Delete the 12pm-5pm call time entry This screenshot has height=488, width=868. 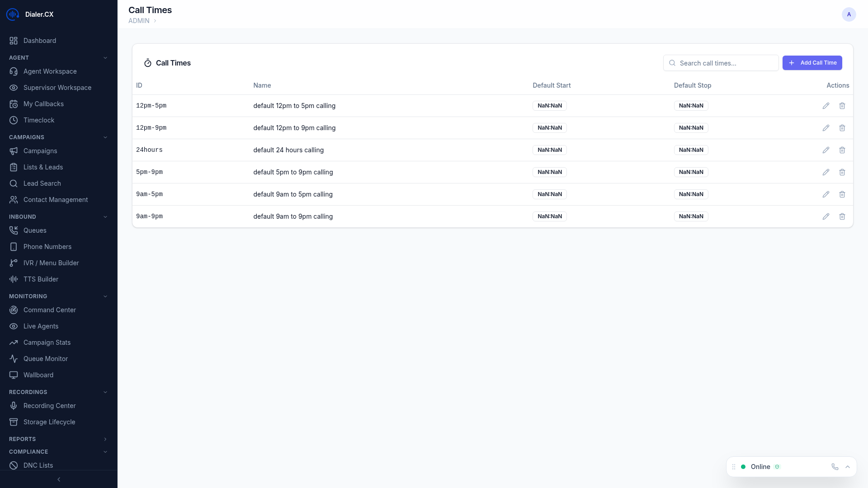click(842, 105)
